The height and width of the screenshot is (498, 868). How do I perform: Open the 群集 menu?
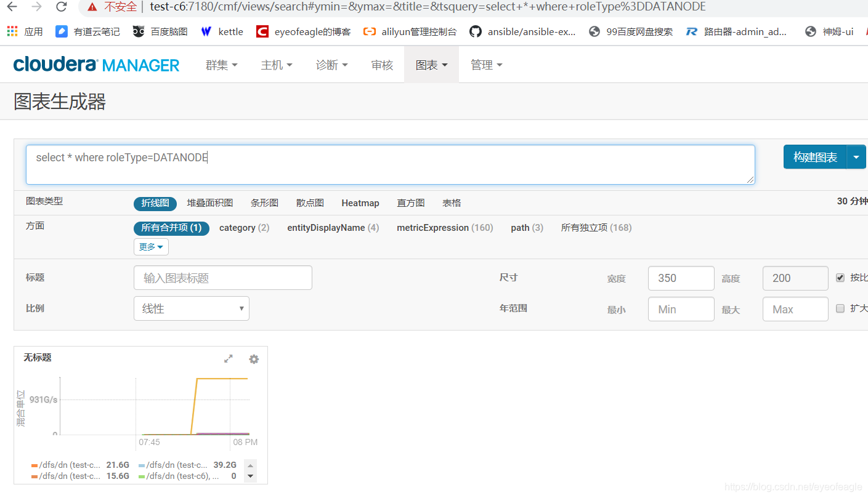pos(221,65)
